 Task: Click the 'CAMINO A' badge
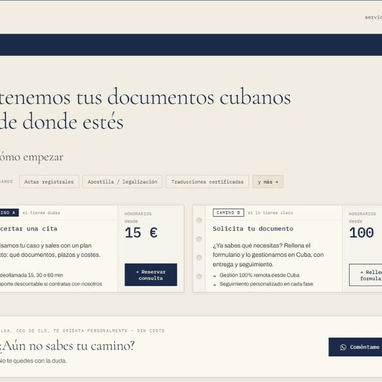click(9, 213)
